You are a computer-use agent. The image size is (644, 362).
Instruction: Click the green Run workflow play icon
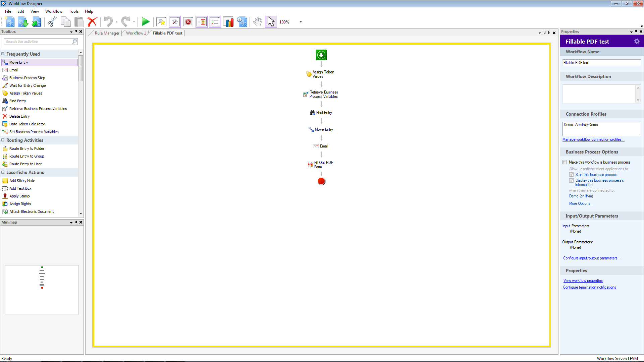coord(145,22)
